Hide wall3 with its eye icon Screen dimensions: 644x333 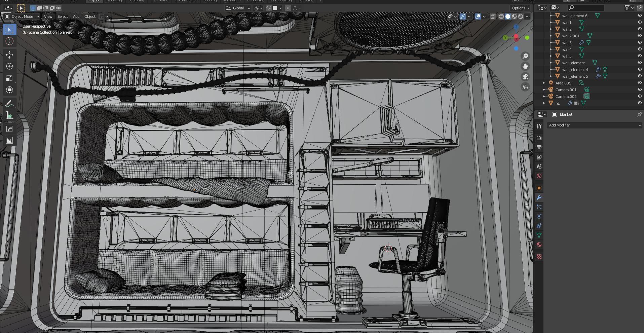(640, 42)
